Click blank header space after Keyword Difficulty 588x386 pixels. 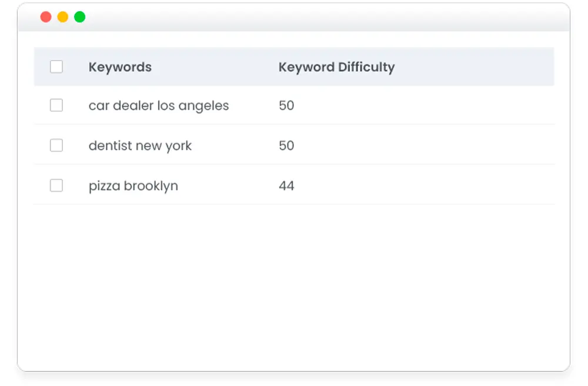pos(475,66)
